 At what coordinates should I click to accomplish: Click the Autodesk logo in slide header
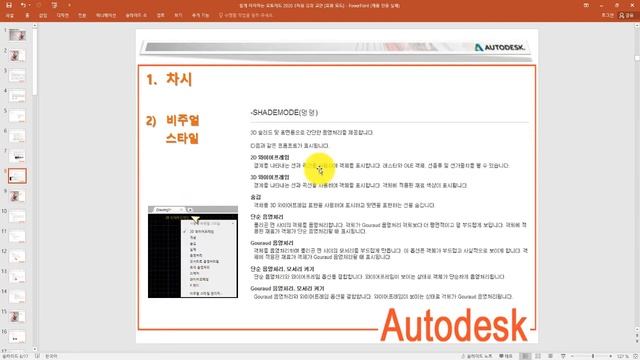pyautogui.click(x=500, y=47)
